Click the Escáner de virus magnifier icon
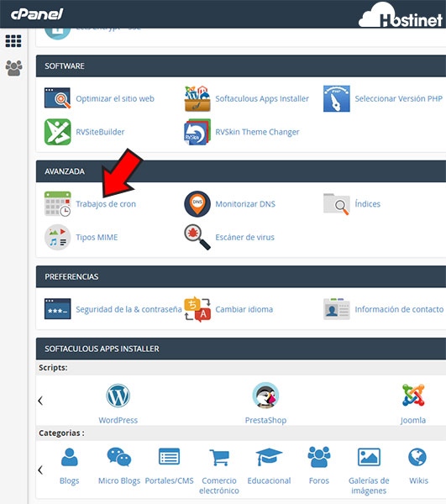 [x=197, y=237]
